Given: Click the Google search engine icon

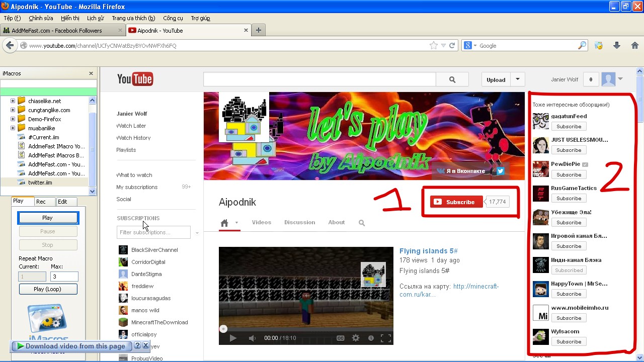Looking at the screenshot, I should tap(468, 45).
